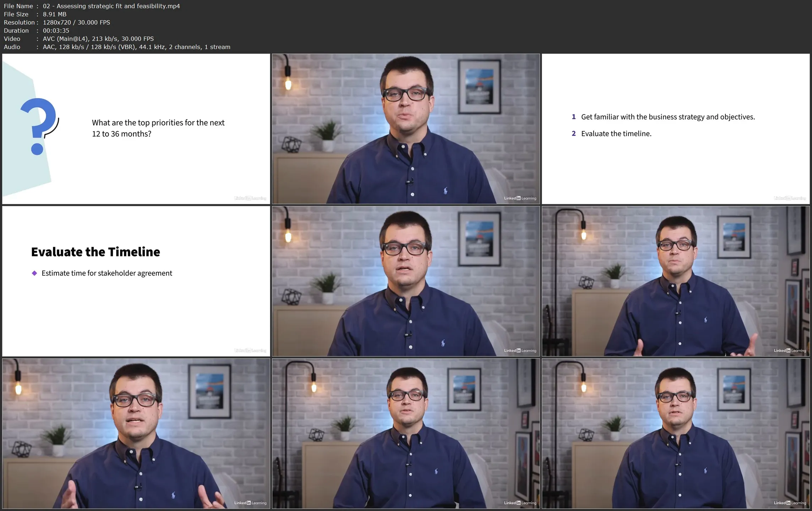
Task: Click the purple diamond bullet icon
Action: pos(34,273)
